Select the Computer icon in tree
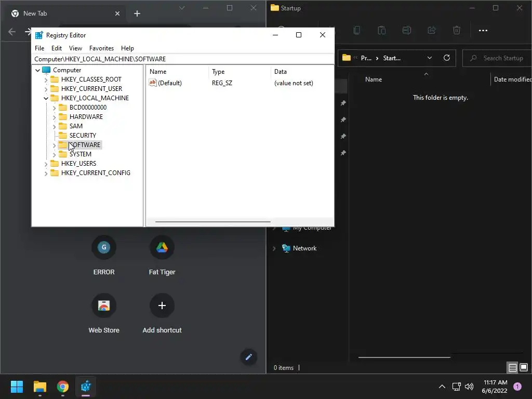The width and height of the screenshot is (532, 399). (46, 70)
